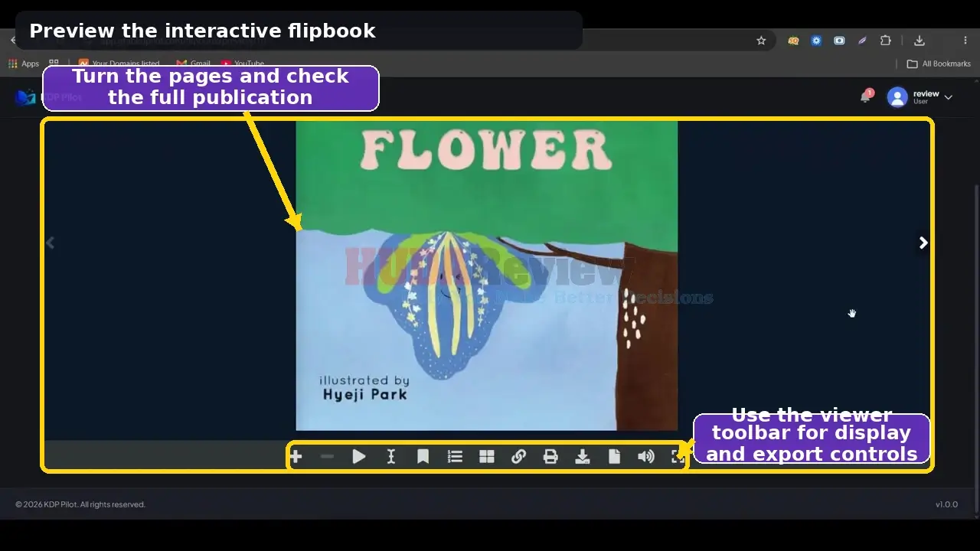Print the flipbook using printer icon
980x551 pixels.
click(x=550, y=457)
